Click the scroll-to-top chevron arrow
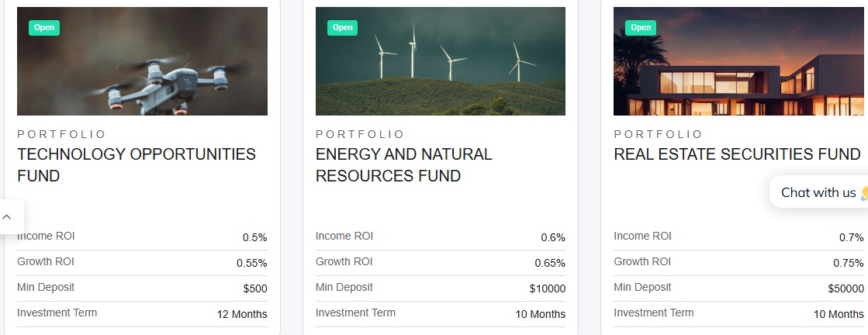Viewport: 868px width, 335px height. [7, 217]
